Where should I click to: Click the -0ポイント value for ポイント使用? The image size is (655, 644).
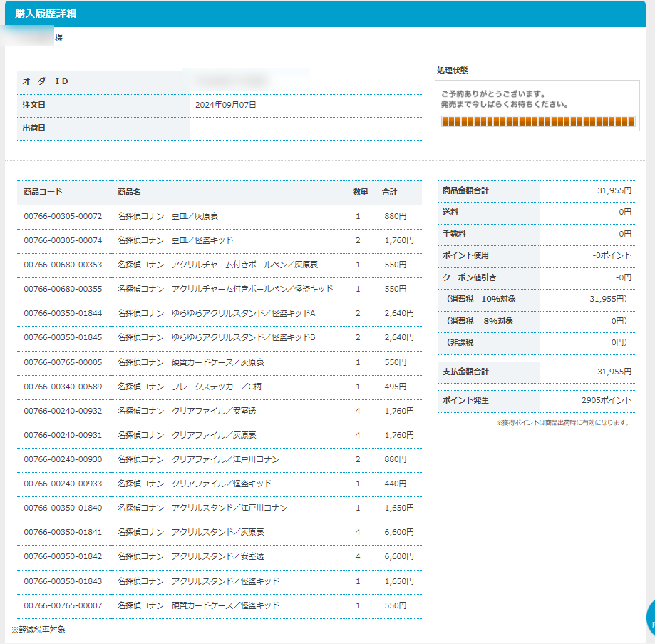click(x=612, y=255)
